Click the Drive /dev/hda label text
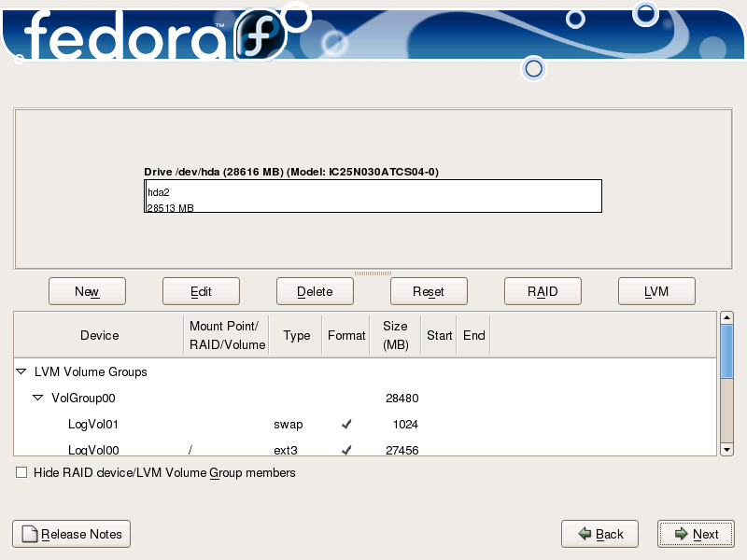Image resolution: width=747 pixels, height=560 pixels. [291, 172]
